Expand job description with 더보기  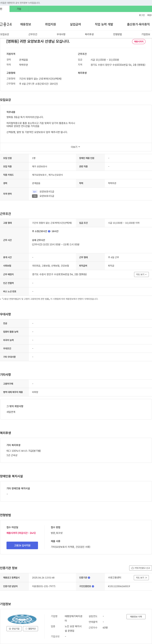(76, 147)
